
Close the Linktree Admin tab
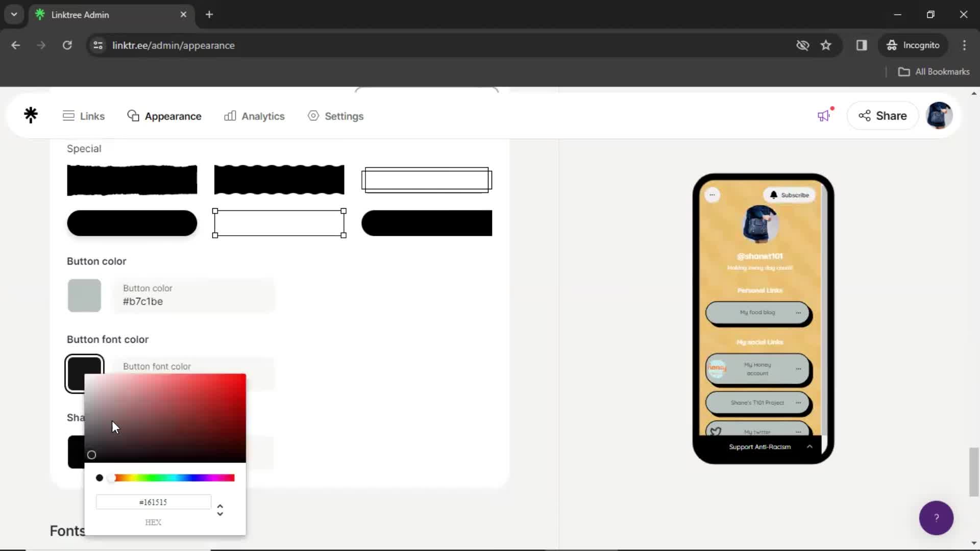183,15
